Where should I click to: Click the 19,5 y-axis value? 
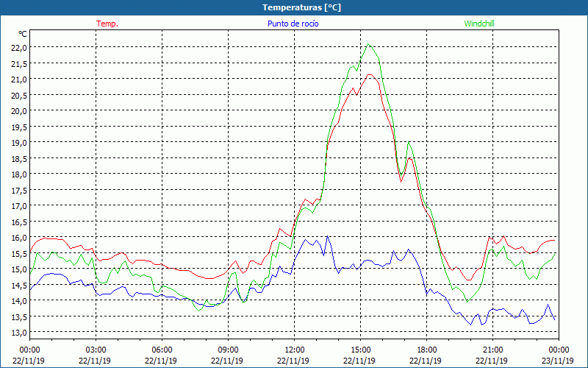click(19, 127)
